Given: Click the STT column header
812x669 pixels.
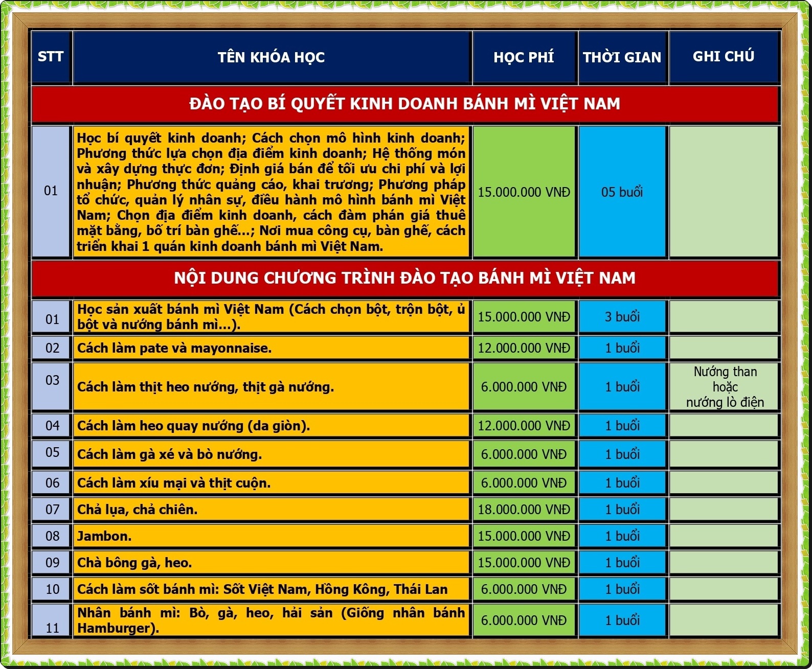Looking at the screenshot, I should click(51, 57).
